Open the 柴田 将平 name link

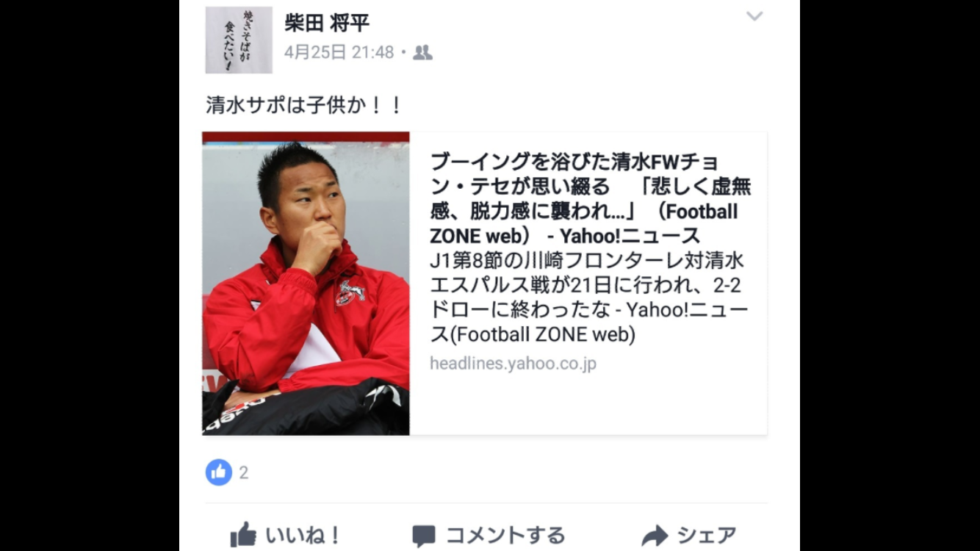[x=327, y=23]
